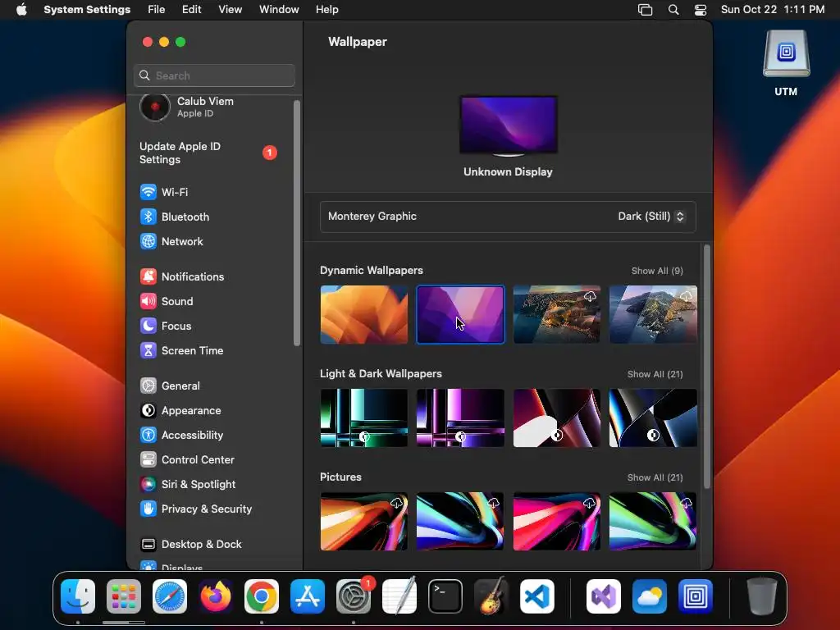840x630 pixels.
Task: Open Calub Viem Apple ID account
Action: [187, 107]
